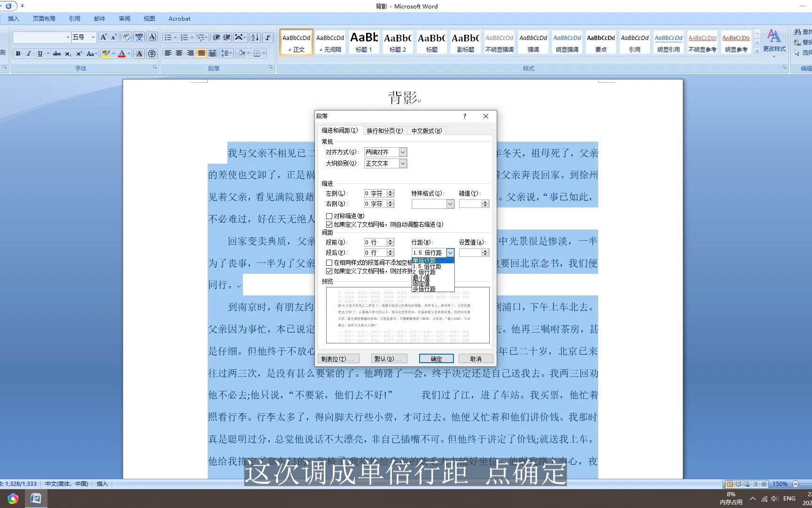Toggle italic formatting in ribbon

[x=29, y=54]
